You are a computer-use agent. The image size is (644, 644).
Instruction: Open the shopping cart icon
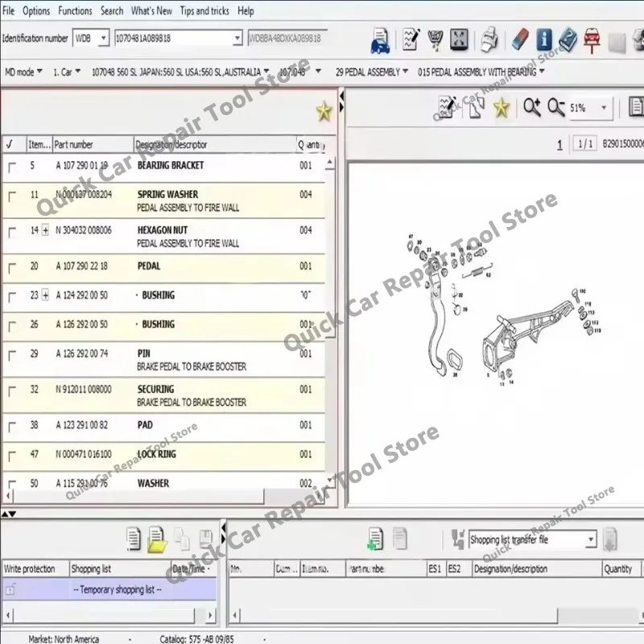click(x=435, y=40)
